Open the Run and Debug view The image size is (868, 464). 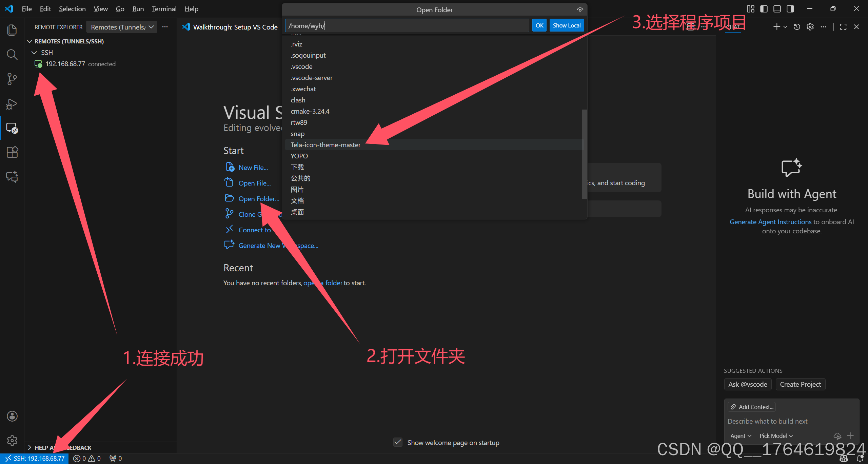(x=12, y=104)
